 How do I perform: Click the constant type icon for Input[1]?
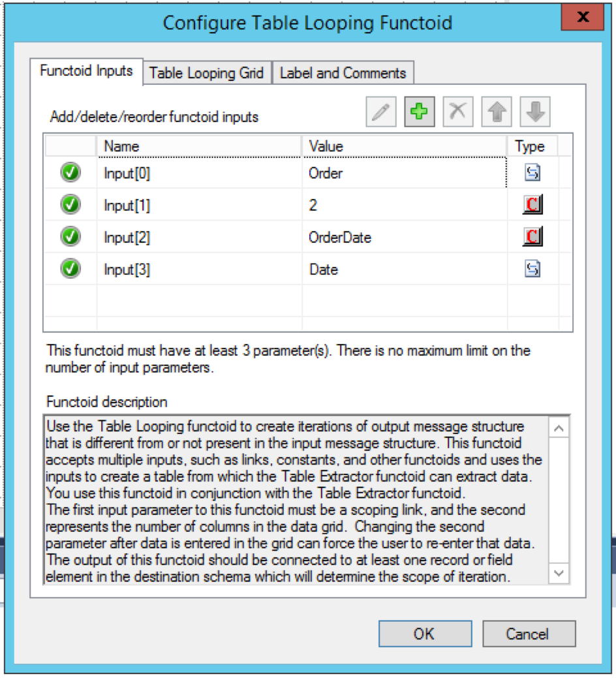(x=532, y=204)
